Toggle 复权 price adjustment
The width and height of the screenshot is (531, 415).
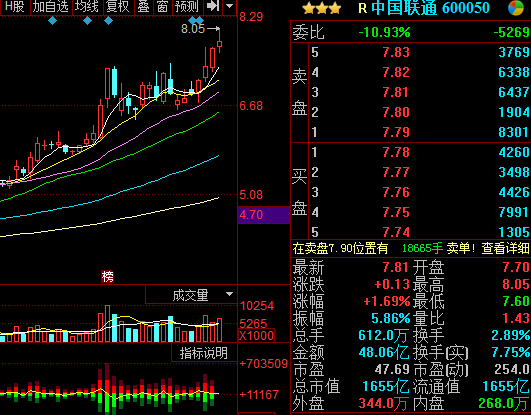click(118, 6)
